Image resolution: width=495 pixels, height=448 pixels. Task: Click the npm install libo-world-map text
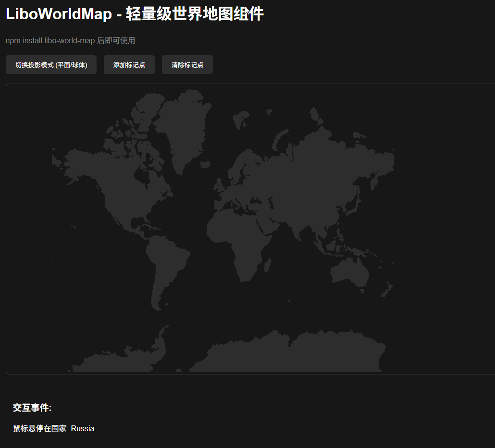point(50,41)
